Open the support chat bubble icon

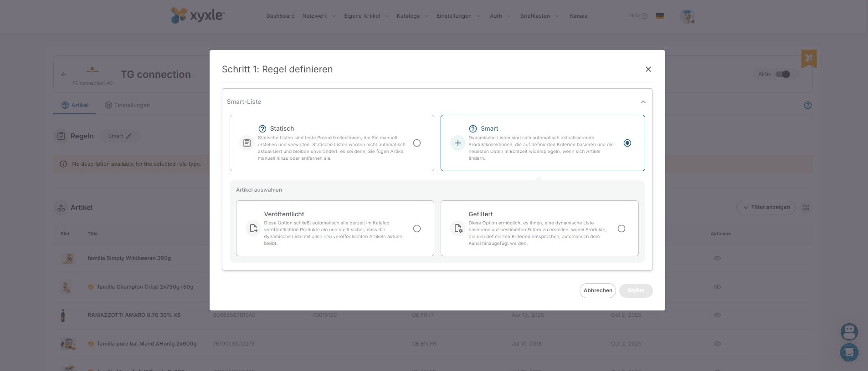849,352
